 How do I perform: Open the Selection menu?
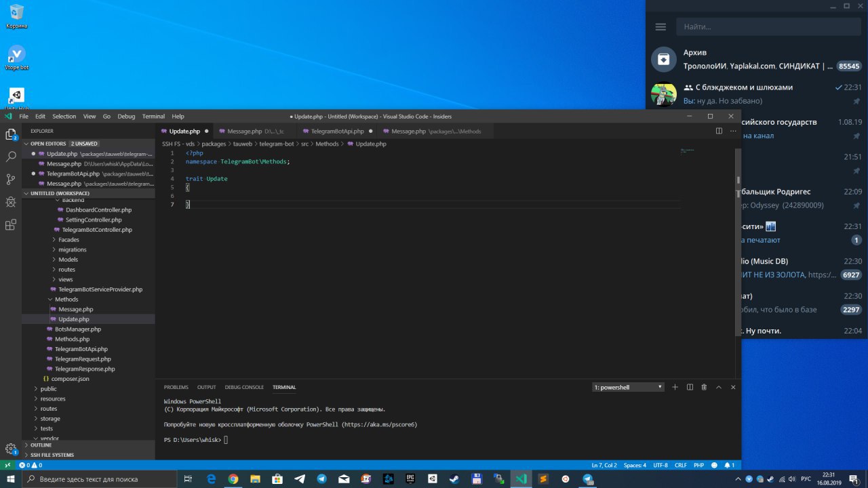(x=64, y=117)
